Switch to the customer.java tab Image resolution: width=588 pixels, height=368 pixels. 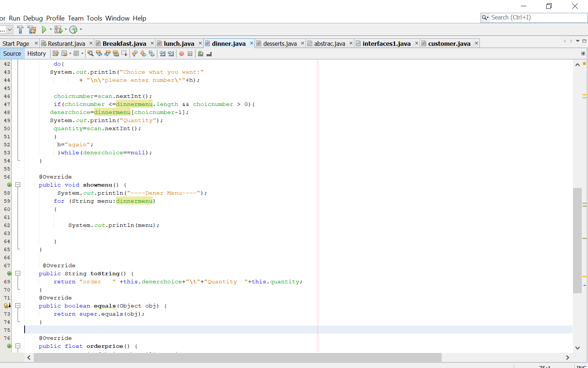pos(449,44)
